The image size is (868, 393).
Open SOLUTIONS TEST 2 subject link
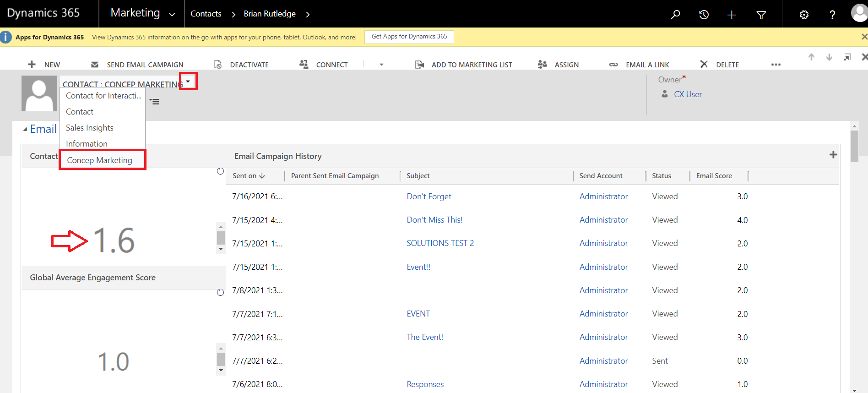(x=440, y=243)
